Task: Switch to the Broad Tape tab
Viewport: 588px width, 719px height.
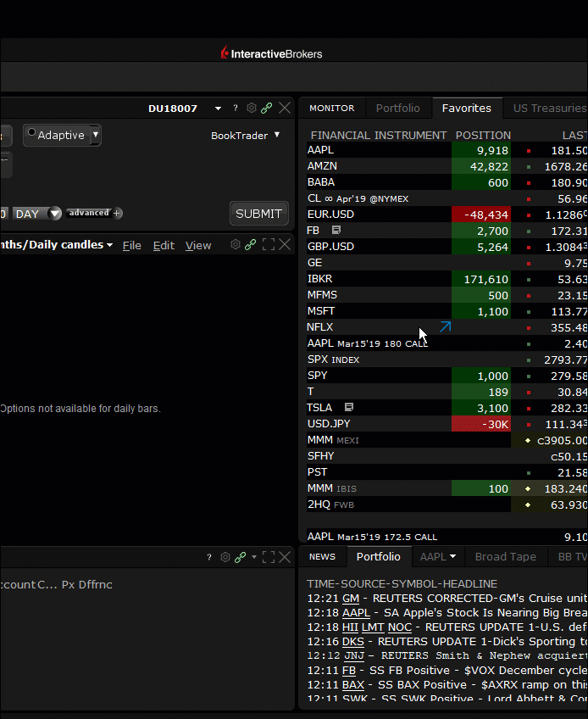Action: (x=506, y=557)
